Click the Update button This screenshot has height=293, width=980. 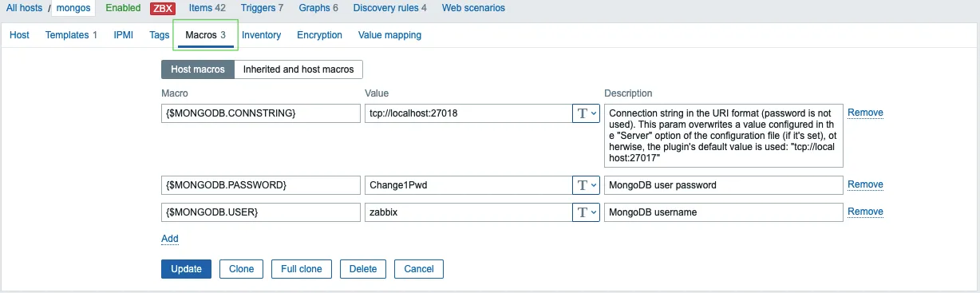[x=186, y=269]
